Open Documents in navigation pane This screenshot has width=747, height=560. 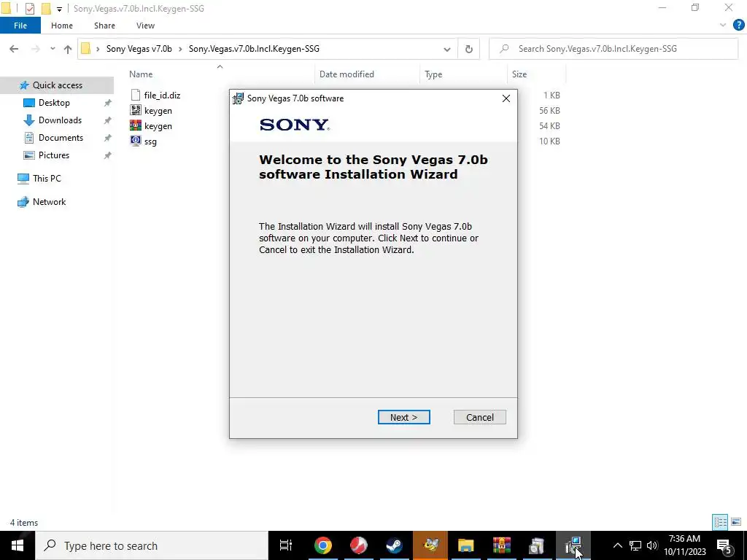click(x=61, y=138)
